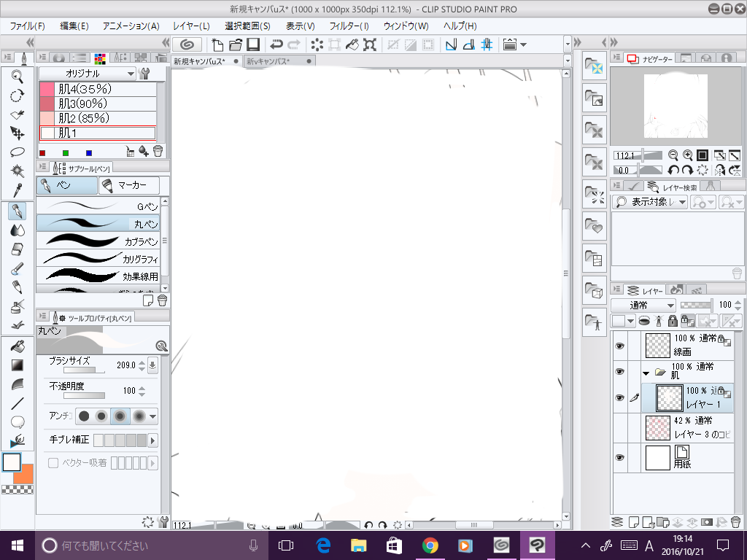Open the 通常 blending mode dropdown
This screenshot has height=560, width=747.
point(643,305)
